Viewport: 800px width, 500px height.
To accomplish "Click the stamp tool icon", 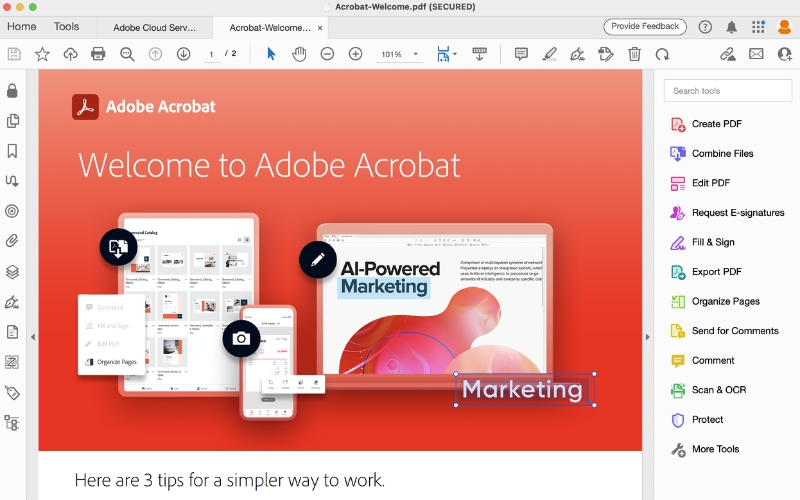I will coord(606,54).
